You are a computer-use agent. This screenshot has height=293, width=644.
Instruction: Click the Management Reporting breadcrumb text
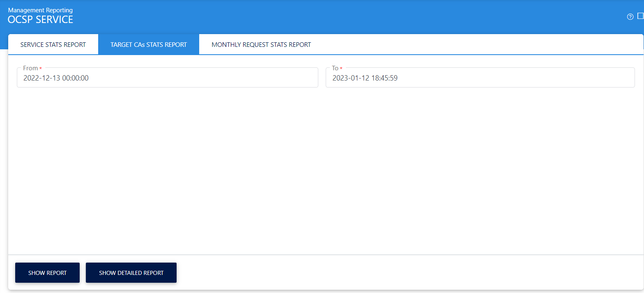pos(40,10)
